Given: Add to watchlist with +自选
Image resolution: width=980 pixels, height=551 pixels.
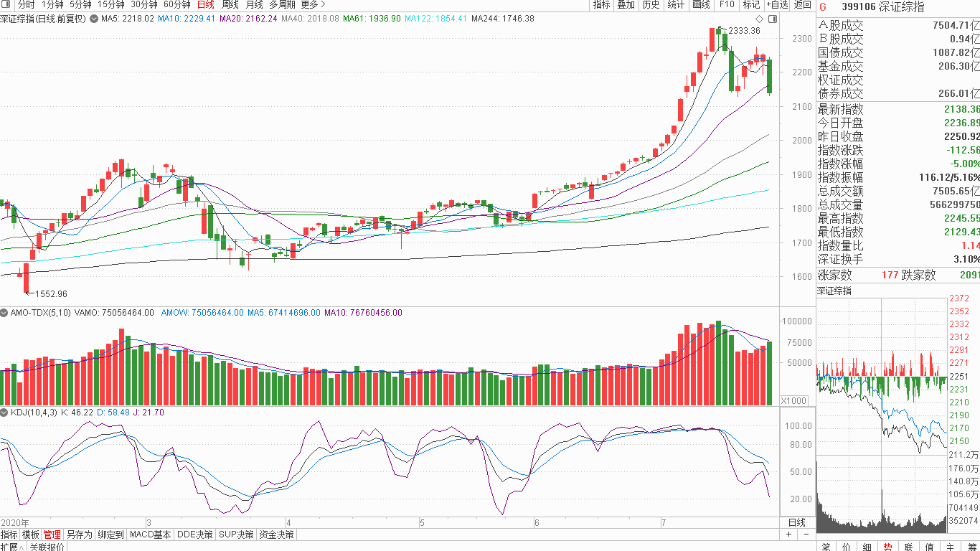Looking at the screenshot, I should click(777, 4).
